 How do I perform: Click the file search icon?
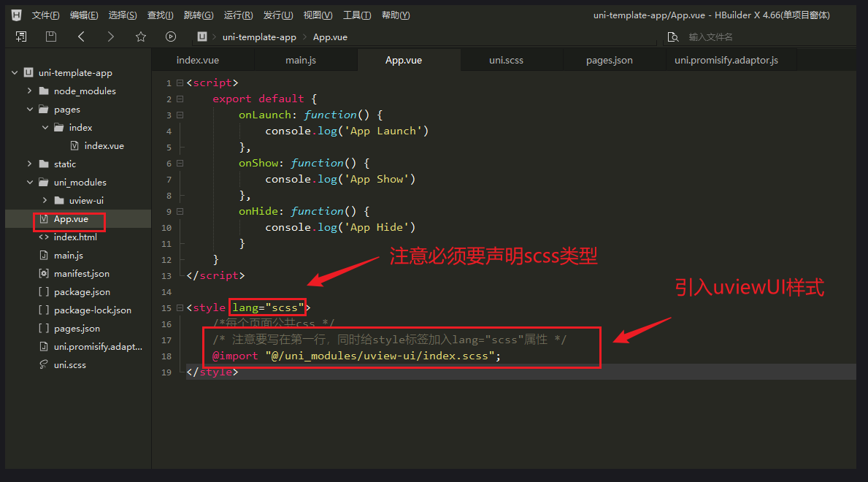pyautogui.click(x=672, y=37)
